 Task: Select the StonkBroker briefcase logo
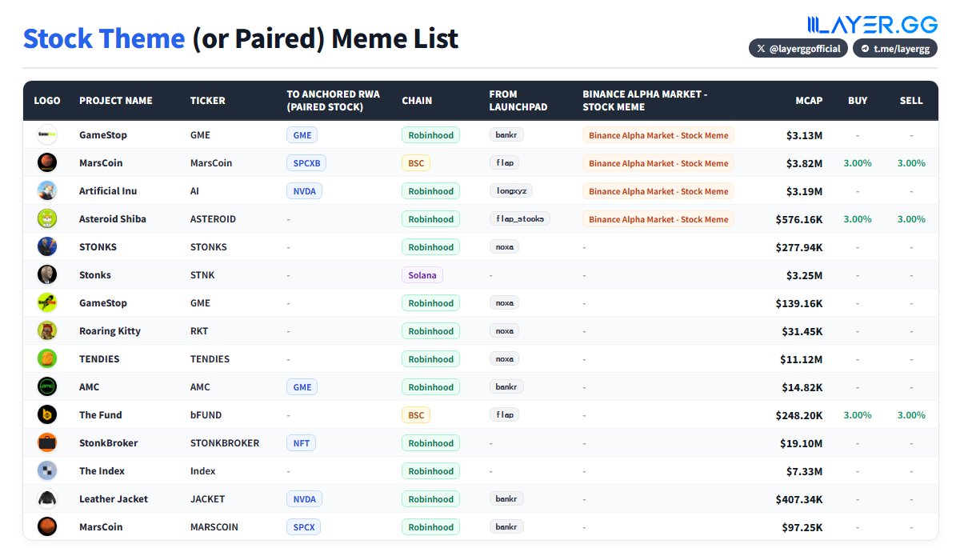click(x=47, y=443)
